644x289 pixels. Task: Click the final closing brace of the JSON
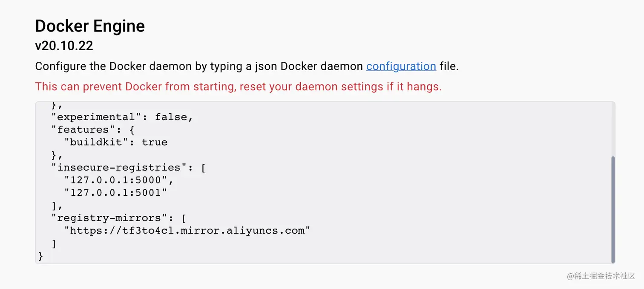(41, 256)
